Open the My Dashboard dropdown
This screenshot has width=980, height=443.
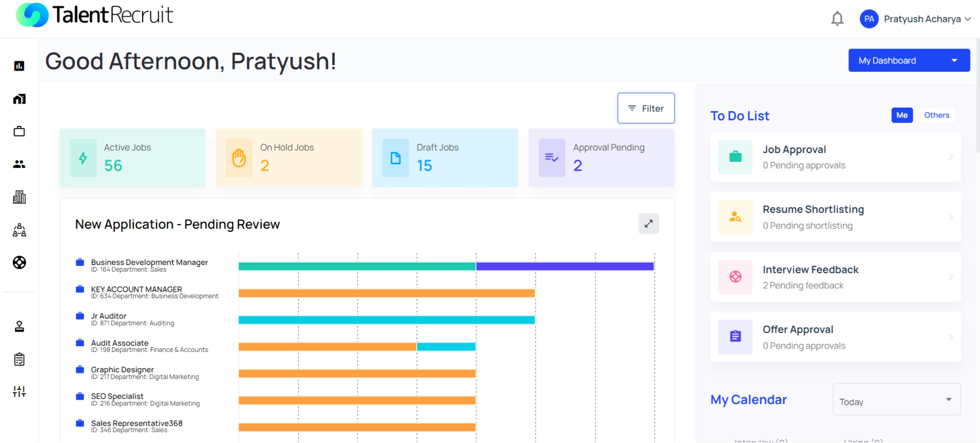click(x=909, y=60)
